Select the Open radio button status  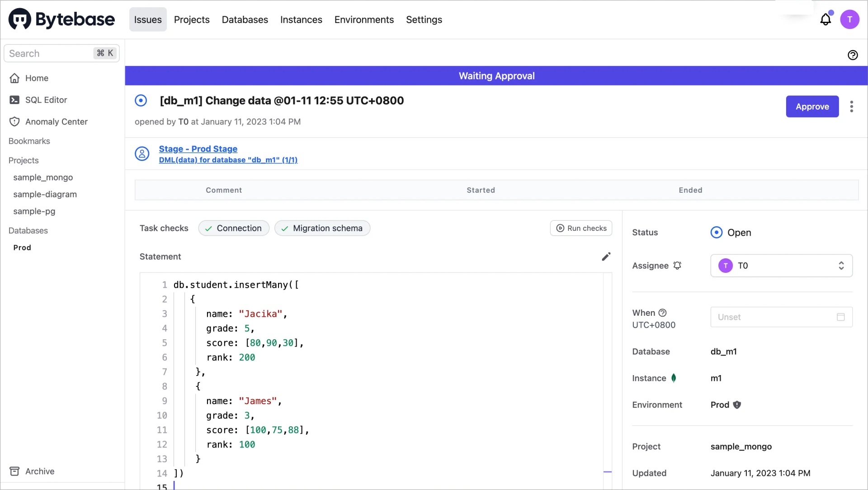click(x=715, y=232)
